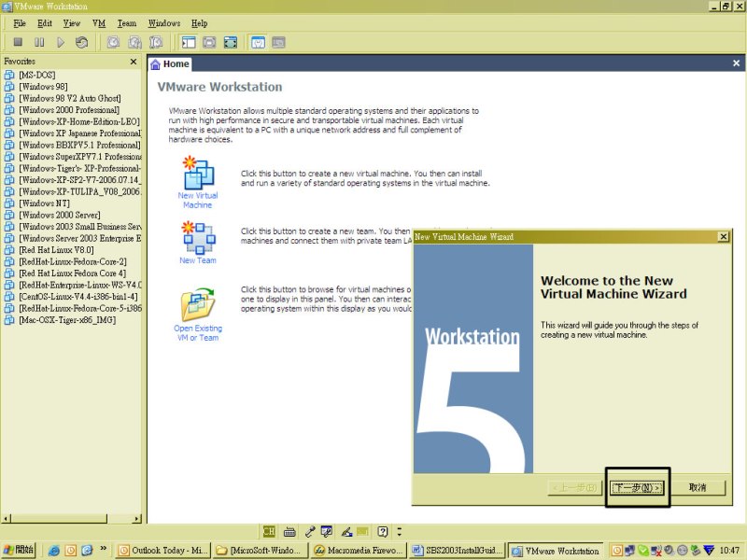The image size is (747, 560).
Task: Select [RedHat-Linux-Fedora-Core-2] favorite
Action: pyautogui.click(x=73, y=261)
